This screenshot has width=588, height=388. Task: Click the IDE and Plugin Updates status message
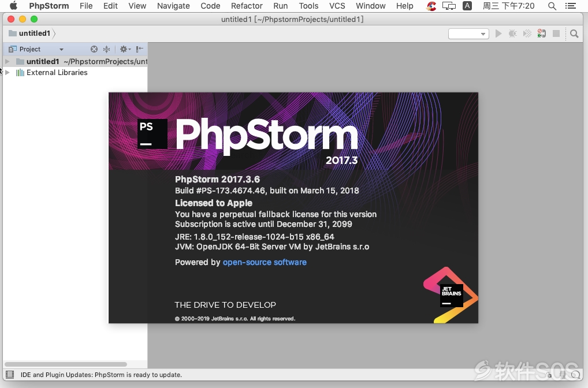pyautogui.click(x=101, y=375)
